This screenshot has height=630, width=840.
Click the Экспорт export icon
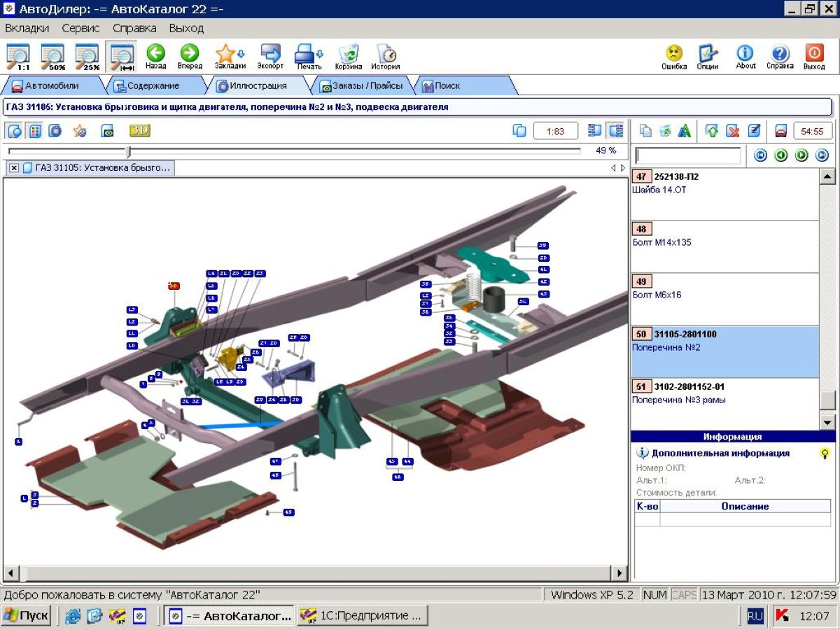[270, 56]
